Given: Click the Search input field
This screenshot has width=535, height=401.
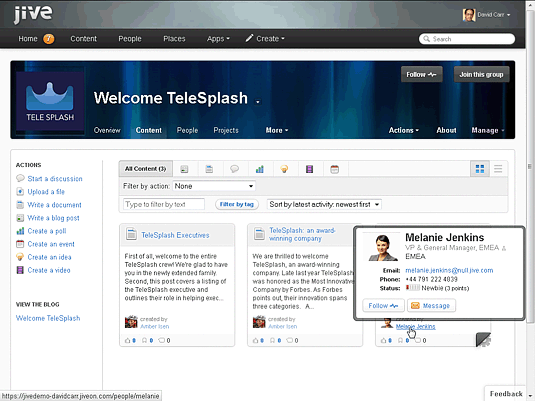Looking at the screenshot, I should pos(467,39).
